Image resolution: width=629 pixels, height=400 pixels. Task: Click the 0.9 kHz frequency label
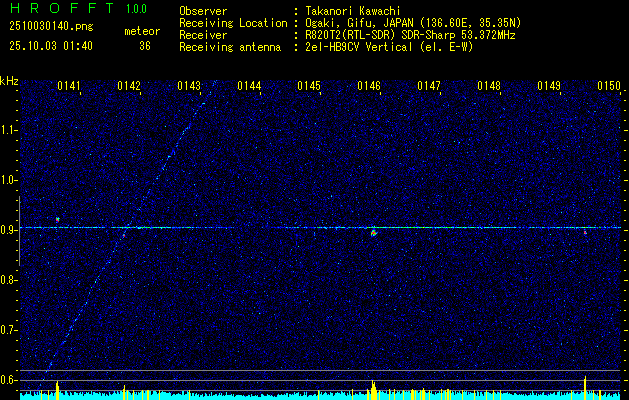[x=9, y=230]
